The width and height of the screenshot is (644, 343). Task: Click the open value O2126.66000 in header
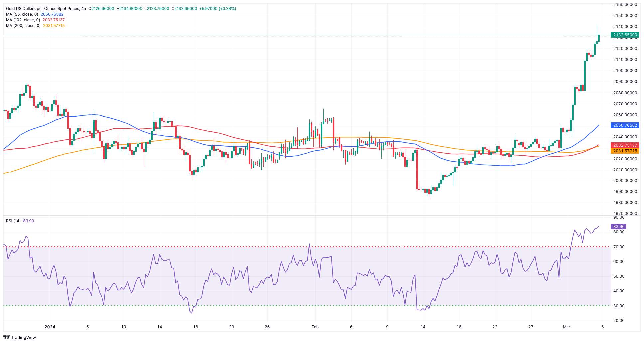coord(101,9)
